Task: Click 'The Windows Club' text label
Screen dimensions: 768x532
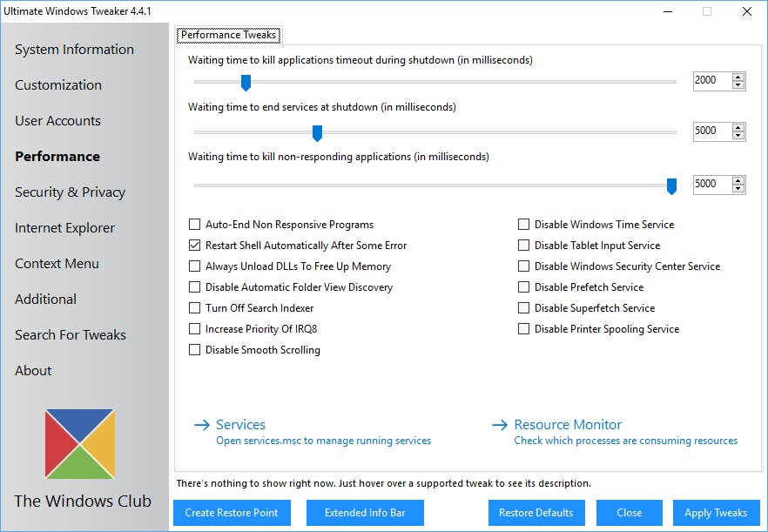Action: [83, 502]
